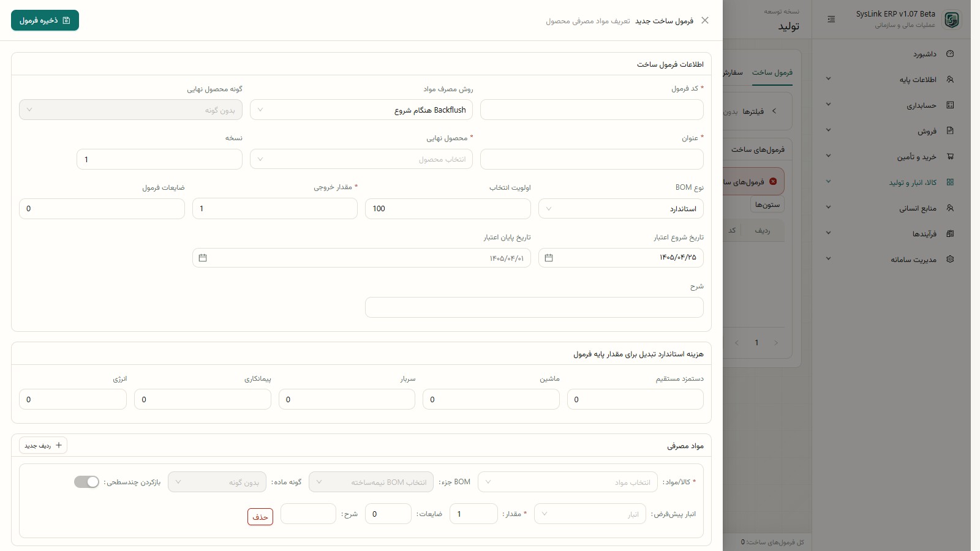Click the خرید و تأمین cart icon
Image resolution: width=980 pixels, height=551 pixels.
point(950,157)
